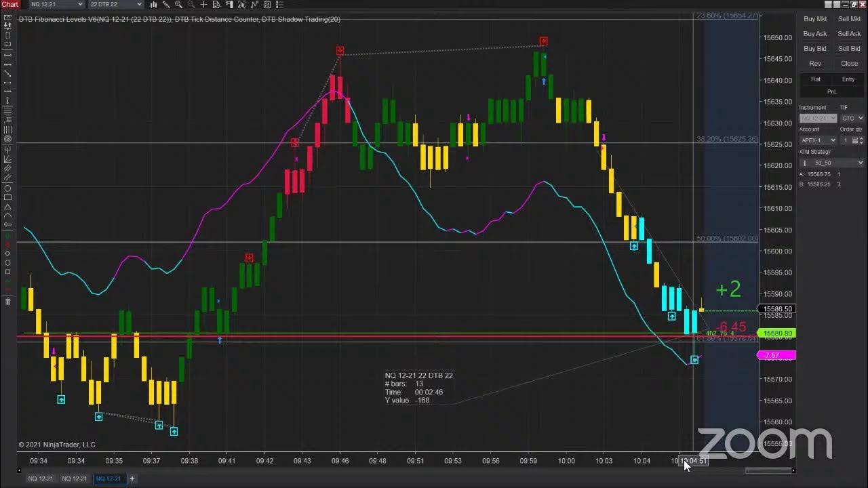Add a new chart tab with plus
The height and width of the screenshot is (488, 868).
click(x=132, y=479)
